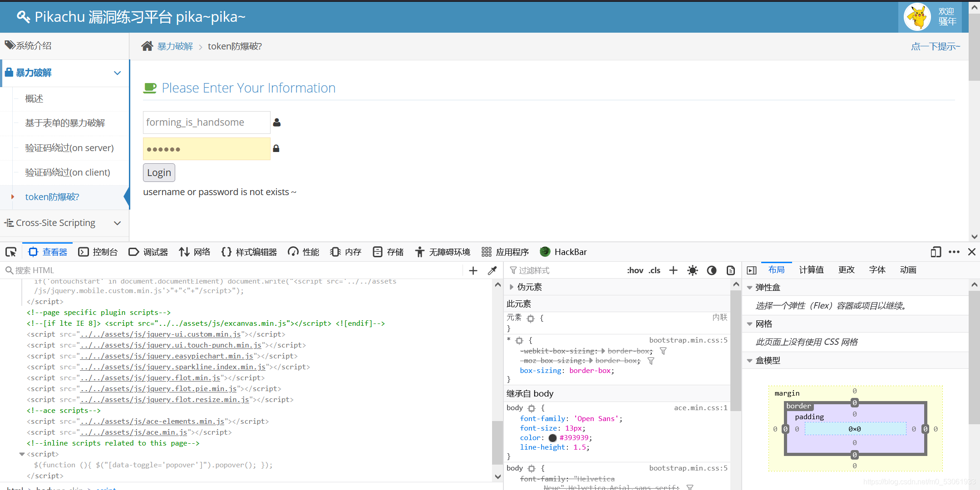Switch to the 网络 network tab
Viewport: 980px width, 490px height.
195,252
